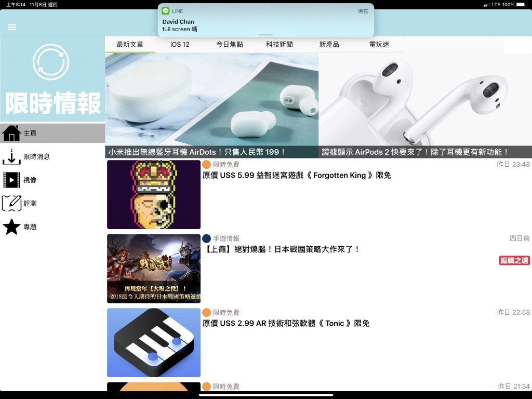This screenshot has height=399, width=532.
Task: Tap the red 編輯之選 badge
Action: (x=514, y=261)
